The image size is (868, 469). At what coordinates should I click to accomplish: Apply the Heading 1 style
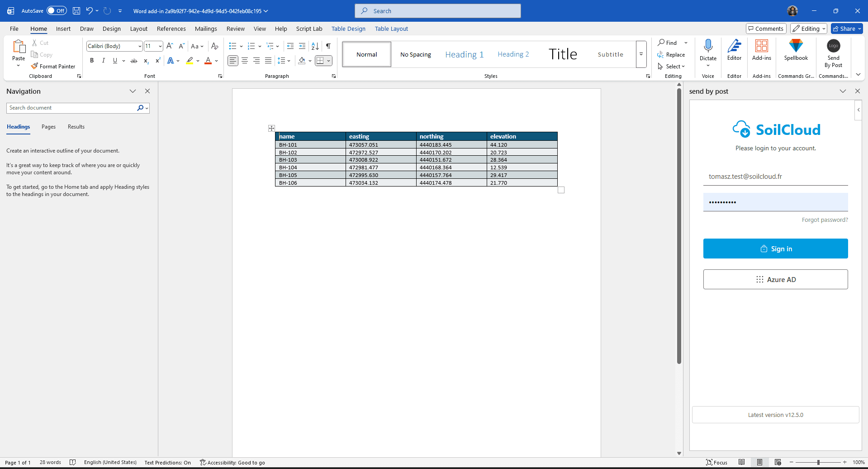[465, 54]
